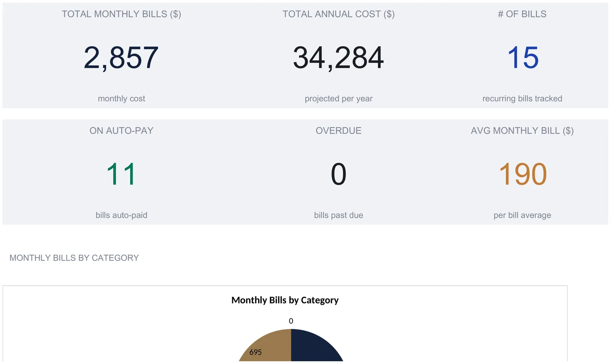Click the overdue count 0 in the OVERDUE card
This screenshot has height=364, width=611.
(x=338, y=174)
